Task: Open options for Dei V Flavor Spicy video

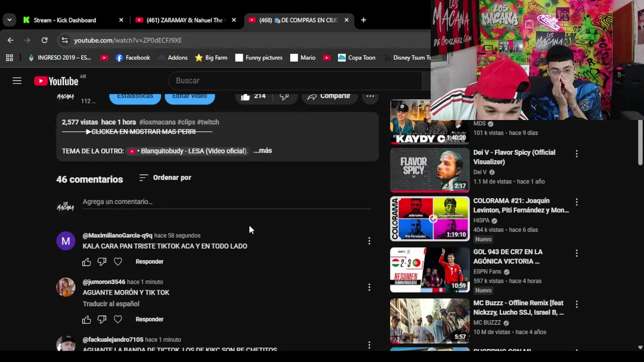Action: (x=577, y=154)
